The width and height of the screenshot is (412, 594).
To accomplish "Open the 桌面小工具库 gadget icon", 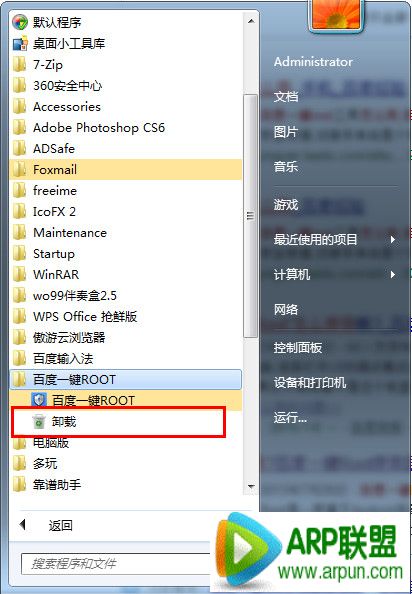I will point(20,44).
